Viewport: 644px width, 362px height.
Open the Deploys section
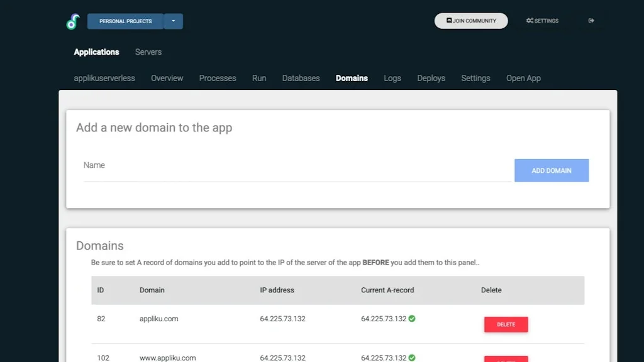click(431, 78)
